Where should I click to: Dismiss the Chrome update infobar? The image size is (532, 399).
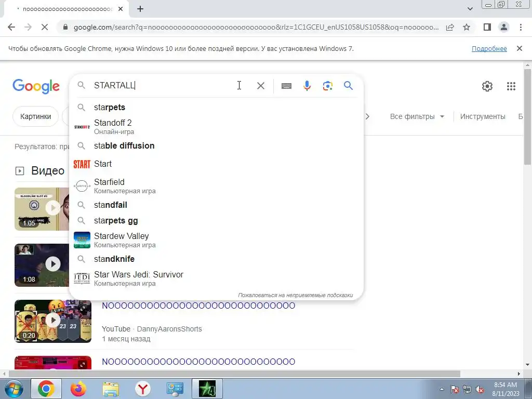[x=519, y=48]
